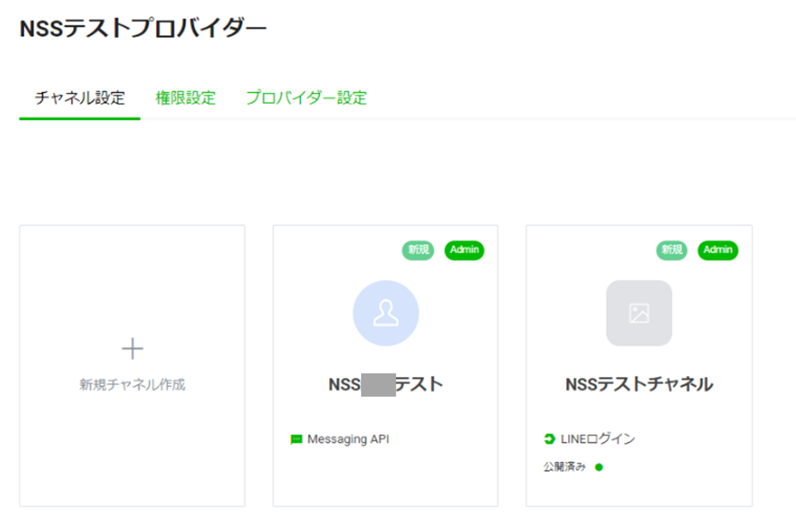Click the LINEログイン label text

[x=597, y=439]
